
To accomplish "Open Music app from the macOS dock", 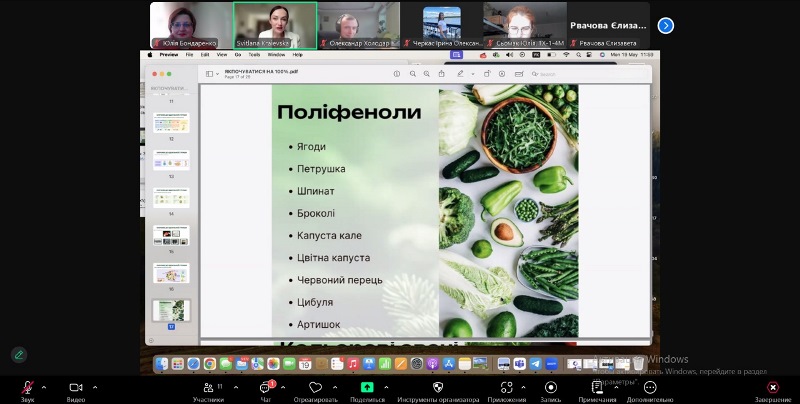I will (353, 364).
